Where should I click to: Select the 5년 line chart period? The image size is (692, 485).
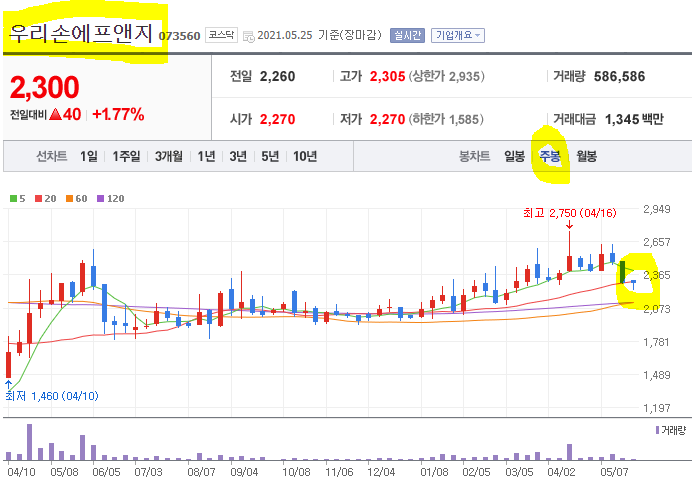270,156
